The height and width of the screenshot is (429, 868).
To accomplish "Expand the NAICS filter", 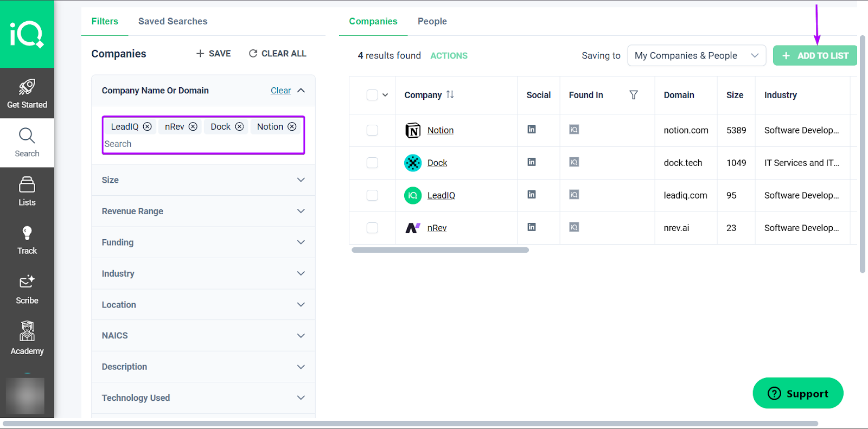I will coord(203,336).
